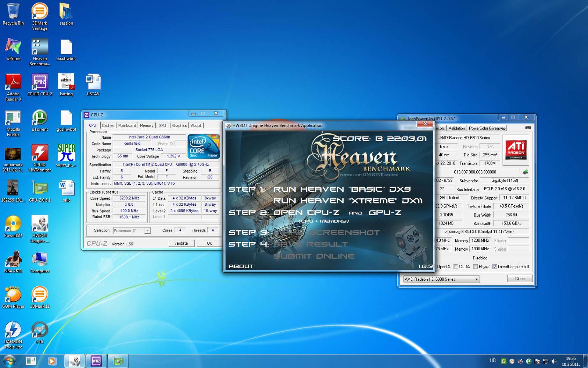Select the super_pi desktop icon
This screenshot has width=588, height=368.
point(66,156)
